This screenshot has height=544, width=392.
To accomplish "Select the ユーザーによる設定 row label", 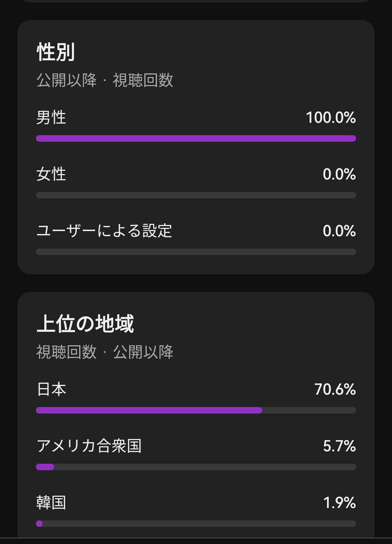I will click(x=104, y=231).
